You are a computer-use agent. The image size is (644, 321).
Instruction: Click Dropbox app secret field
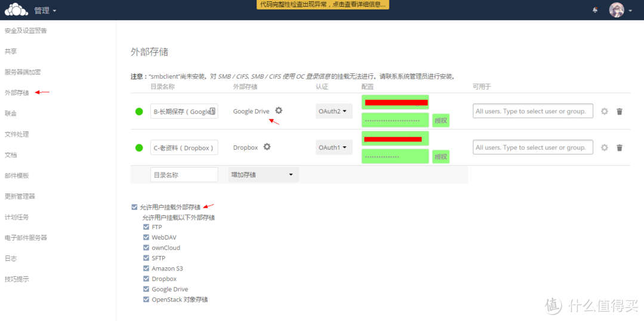click(395, 156)
